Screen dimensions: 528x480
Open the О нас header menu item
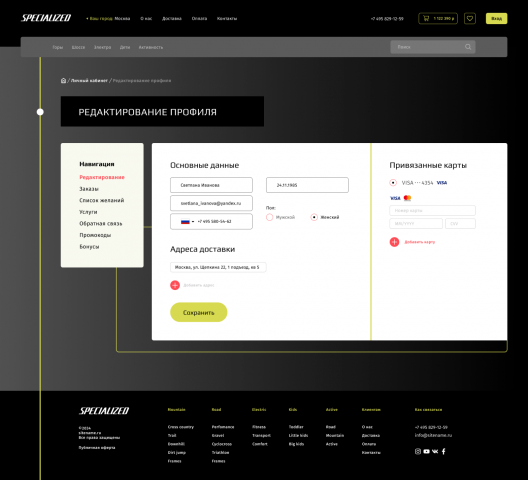click(x=146, y=19)
